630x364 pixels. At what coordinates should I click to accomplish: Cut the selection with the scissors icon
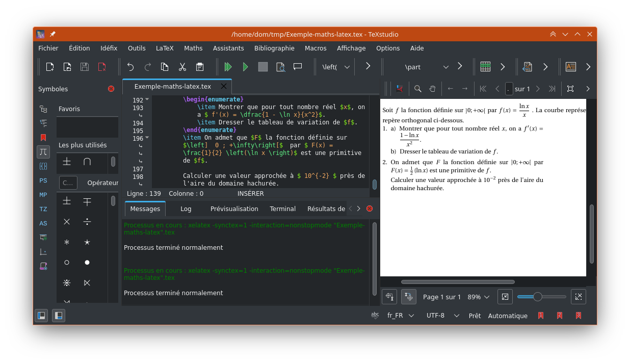click(182, 67)
